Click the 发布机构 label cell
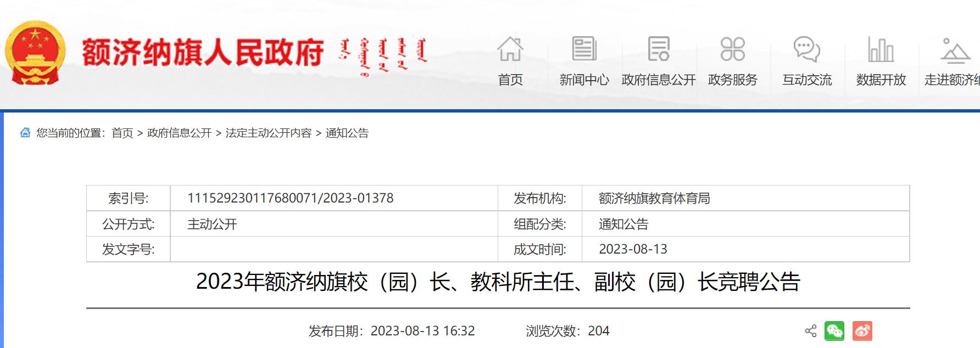The width and height of the screenshot is (980, 348). click(540, 198)
